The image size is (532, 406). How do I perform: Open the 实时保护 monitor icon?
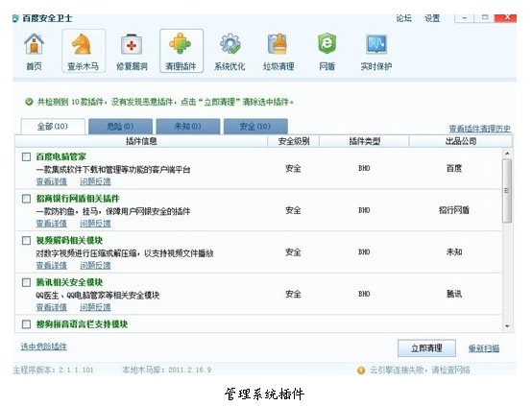click(x=376, y=44)
